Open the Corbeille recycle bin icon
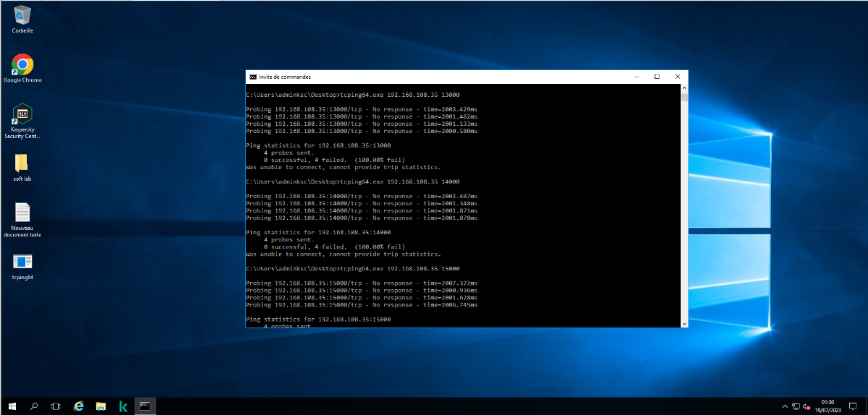This screenshot has width=868, height=415. click(x=22, y=15)
